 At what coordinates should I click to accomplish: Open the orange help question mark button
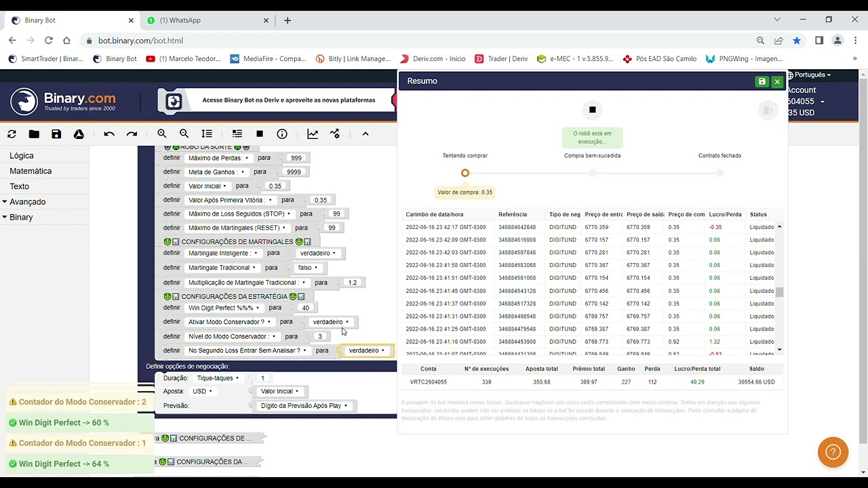coord(833,452)
